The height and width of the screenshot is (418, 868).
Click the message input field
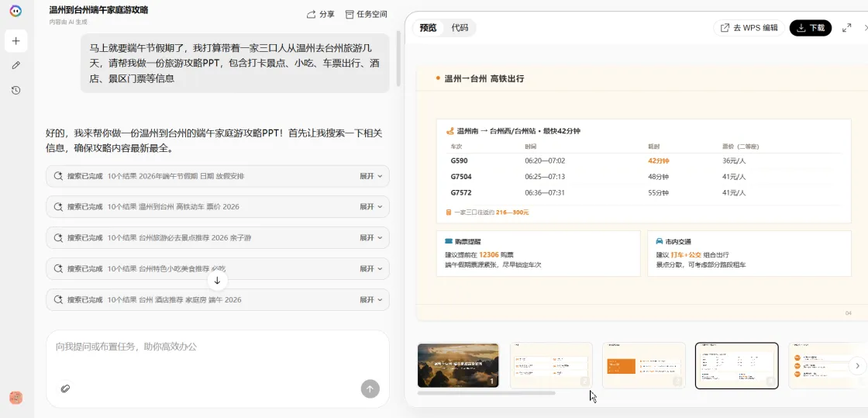218,347
